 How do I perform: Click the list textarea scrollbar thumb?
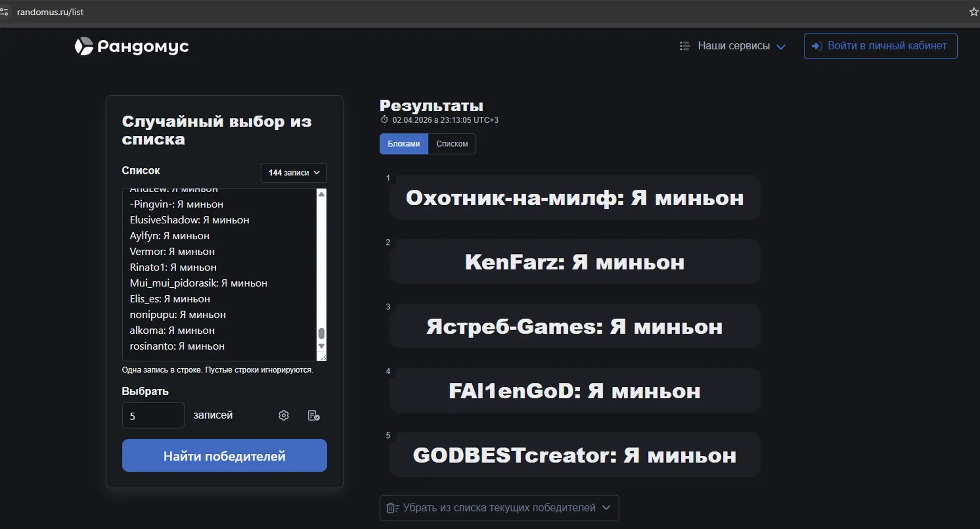[321, 333]
